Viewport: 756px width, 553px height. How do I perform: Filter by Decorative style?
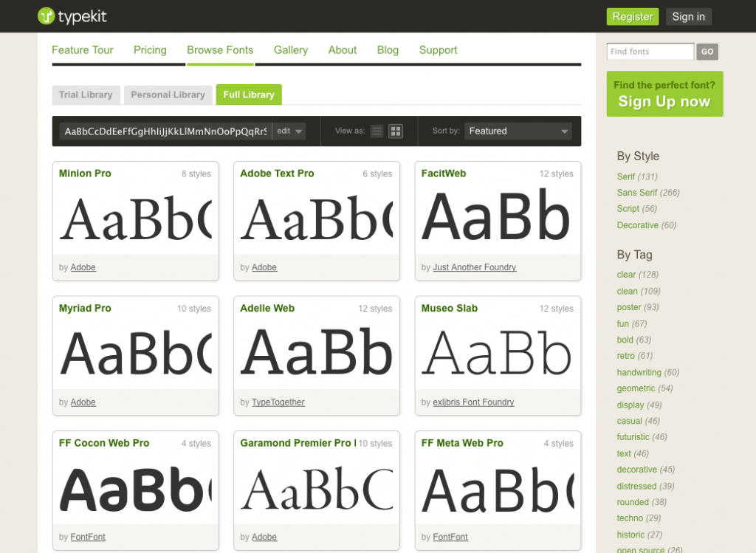pyautogui.click(x=637, y=225)
